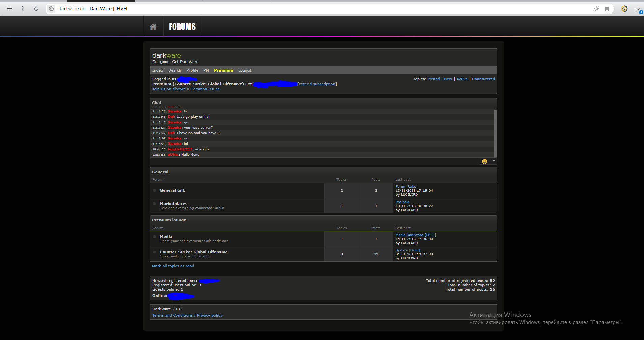
Task: Open the Update [FREE] last post
Action: point(408,250)
